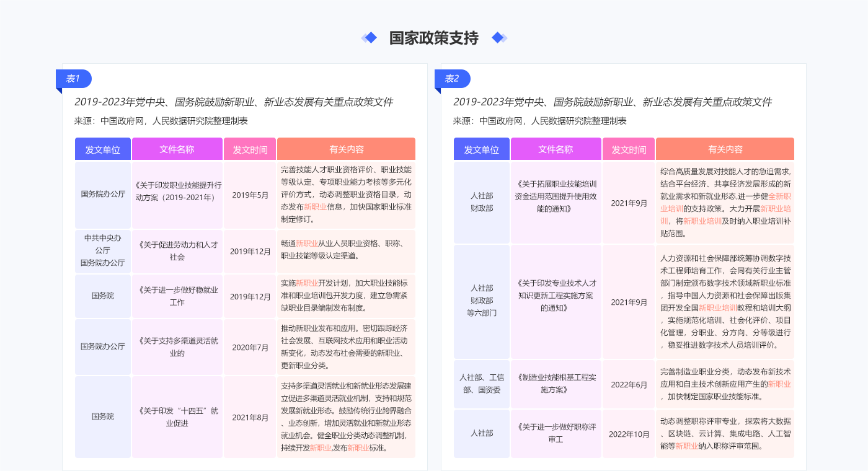Screen dimensions: 868x471
Task: Click the 发文单位 header in 表2
Action: [482, 149]
